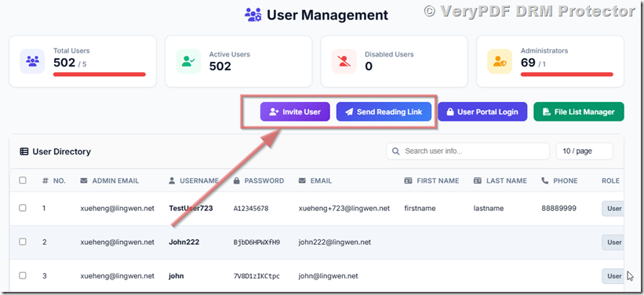
Task: Click password 7V8D1zIKCtpc
Action: (257, 275)
